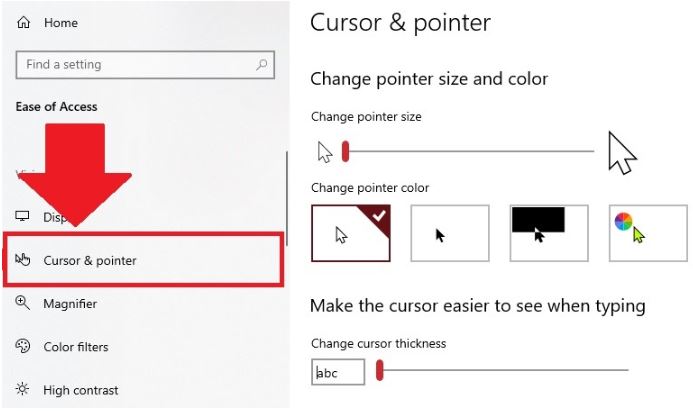This screenshot has width=693, height=411.
Task: Click the Home icon in sidebar
Action: (24, 23)
